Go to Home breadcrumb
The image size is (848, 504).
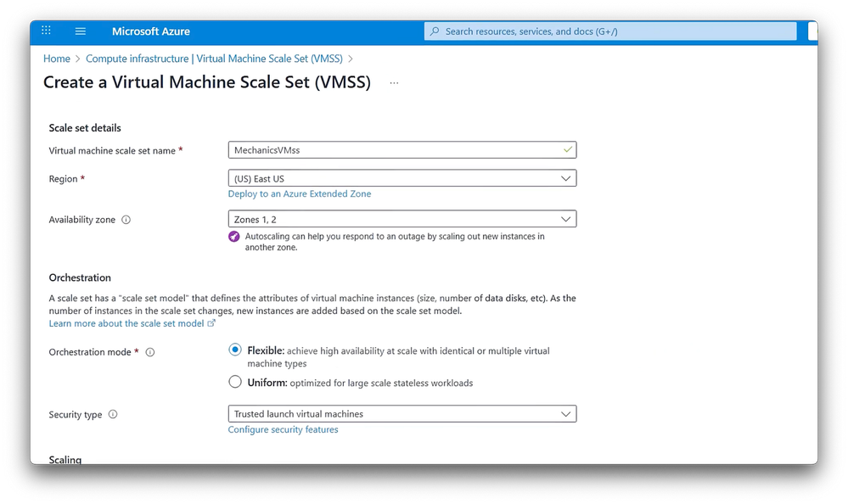click(x=57, y=59)
